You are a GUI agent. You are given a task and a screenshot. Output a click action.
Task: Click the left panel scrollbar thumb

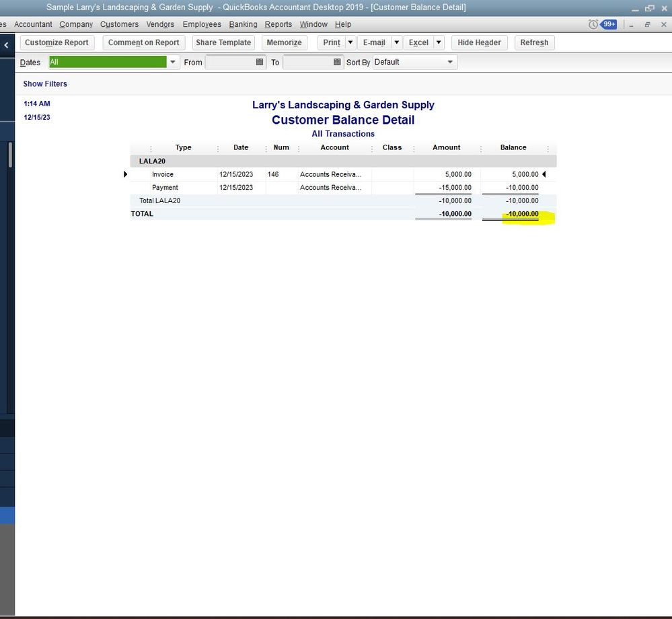click(10, 155)
